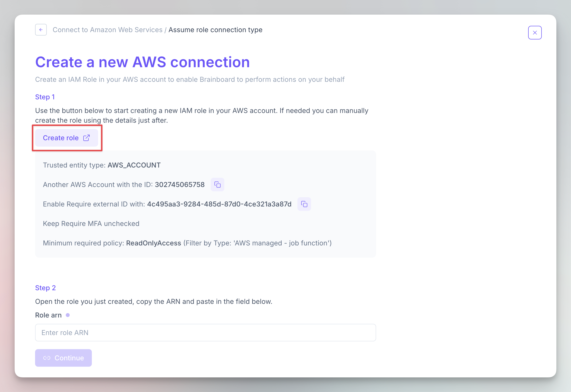Click the back arrow icon
571x392 pixels.
click(41, 30)
